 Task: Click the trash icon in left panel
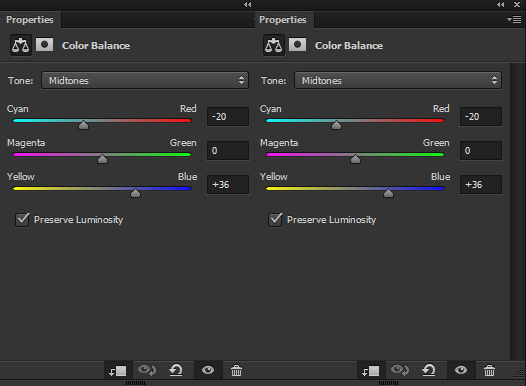236,370
